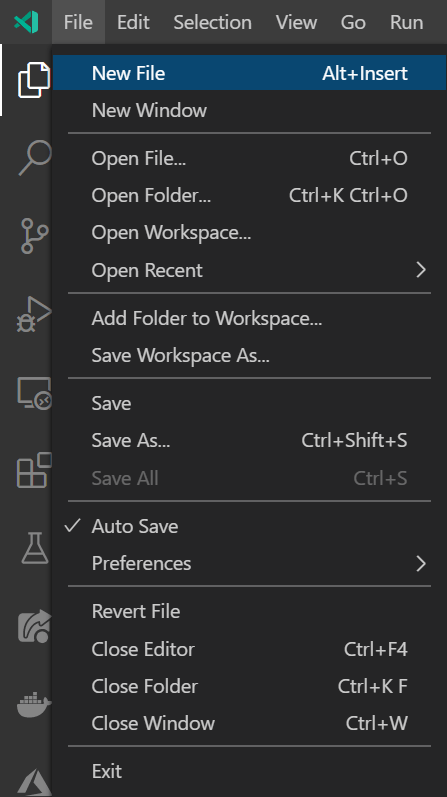Image resolution: width=447 pixels, height=797 pixels.
Task: Choose Exit from the File menu
Action: click(x=249, y=771)
